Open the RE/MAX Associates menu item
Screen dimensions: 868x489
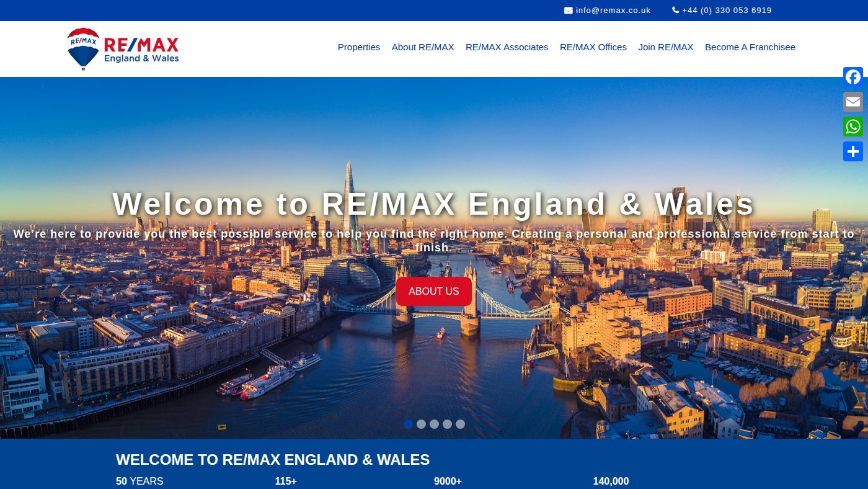(507, 47)
